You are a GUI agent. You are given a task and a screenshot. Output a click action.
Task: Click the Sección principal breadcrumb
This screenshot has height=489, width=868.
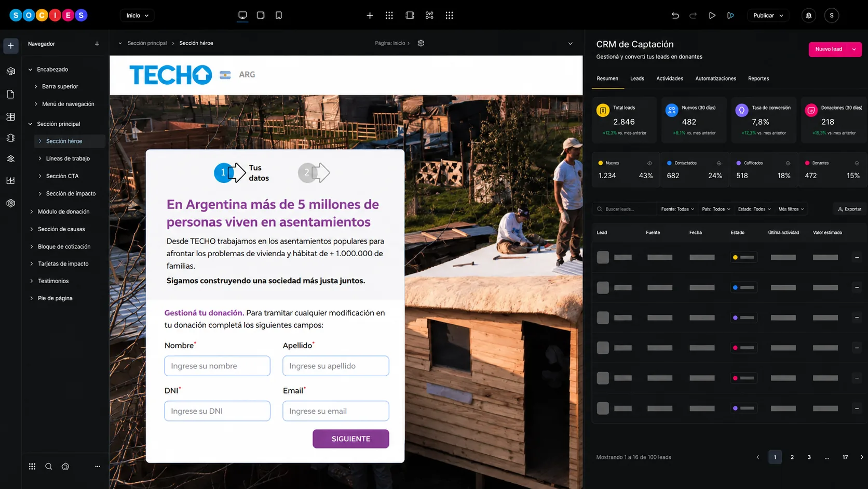[147, 43]
